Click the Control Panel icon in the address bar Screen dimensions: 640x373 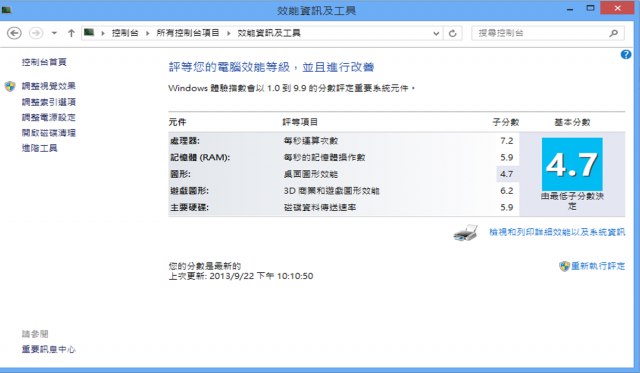[x=89, y=33]
